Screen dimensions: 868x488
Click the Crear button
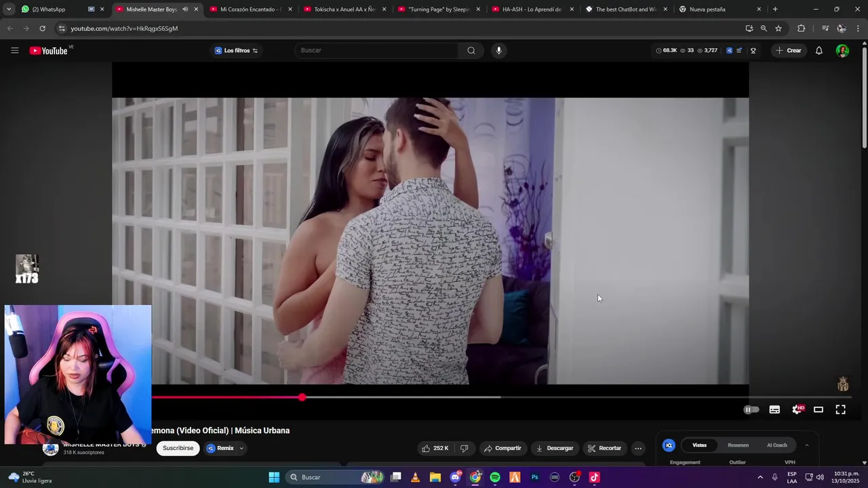[x=789, y=51]
